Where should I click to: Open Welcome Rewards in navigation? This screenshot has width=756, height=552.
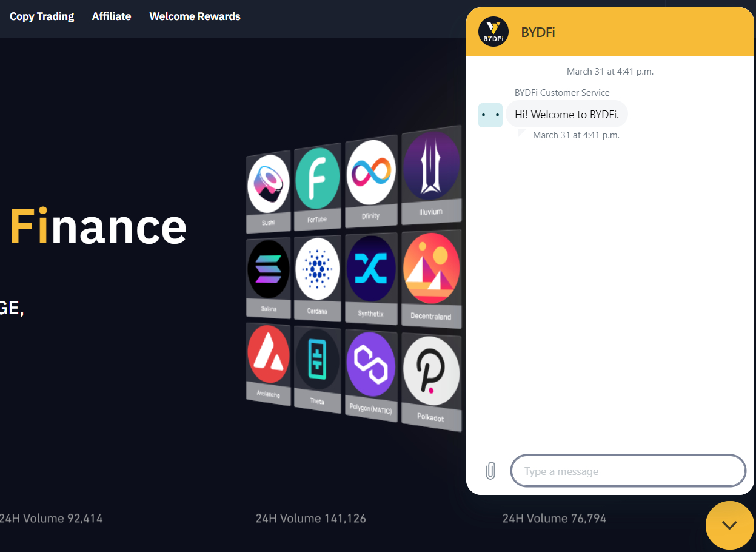coord(195,16)
